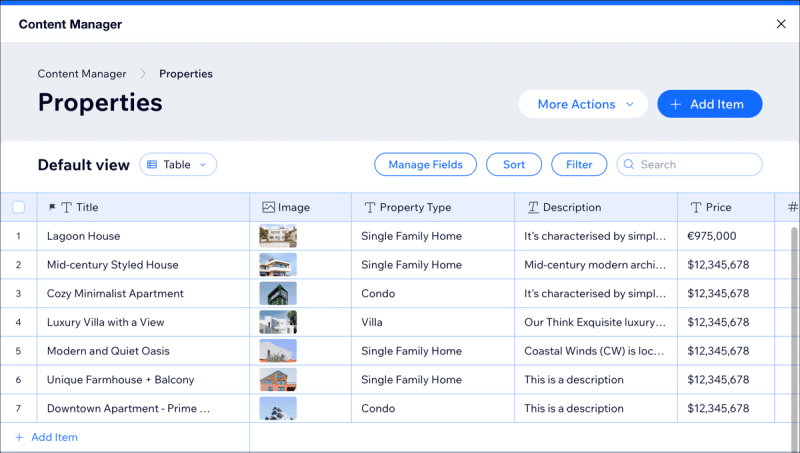The image size is (800, 453).
Task: Click the breadcrumb chevron after Content Manager
Action: coord(143,74)
